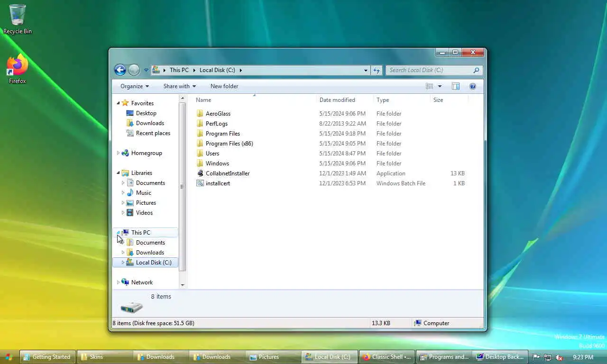Screen dimensions: 607x364
Task: Open recent locations dropdown arrow beside Forward
Action: point(146,70)
